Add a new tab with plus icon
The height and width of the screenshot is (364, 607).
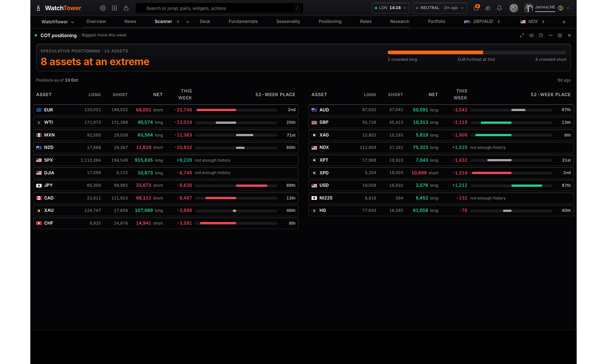[x=564, y=22]
